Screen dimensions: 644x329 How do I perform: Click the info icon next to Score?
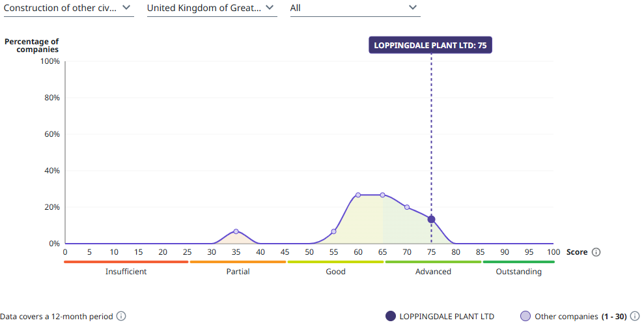[596, 252]
